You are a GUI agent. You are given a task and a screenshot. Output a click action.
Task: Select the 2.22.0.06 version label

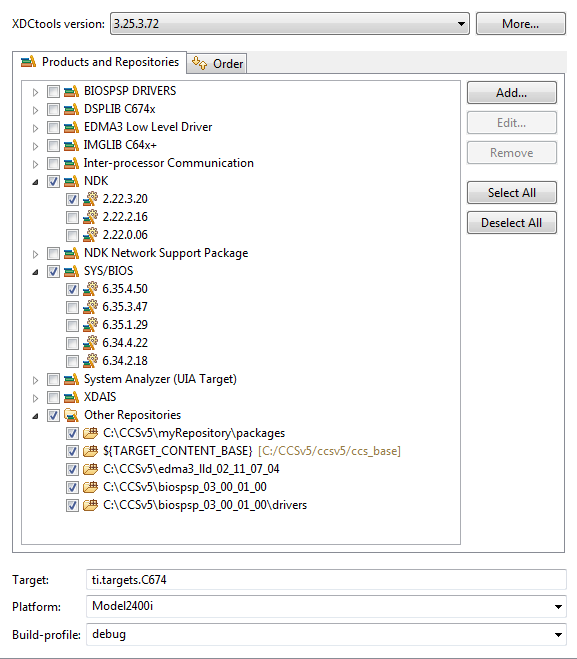tap(125, 235)
